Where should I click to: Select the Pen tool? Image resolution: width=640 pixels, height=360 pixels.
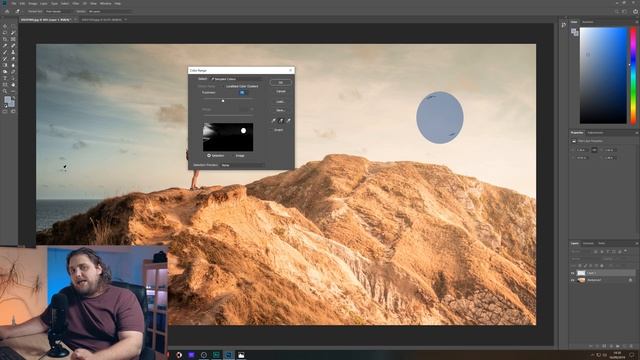pos(13,72)
